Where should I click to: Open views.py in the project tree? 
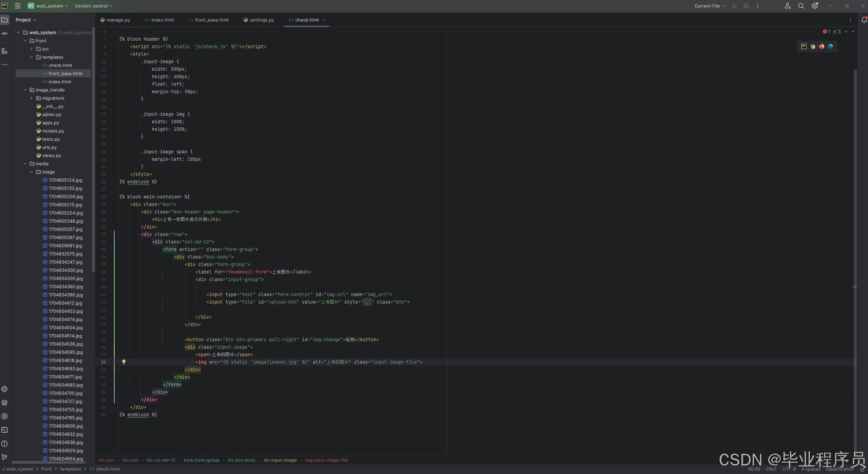coord(52,156)
